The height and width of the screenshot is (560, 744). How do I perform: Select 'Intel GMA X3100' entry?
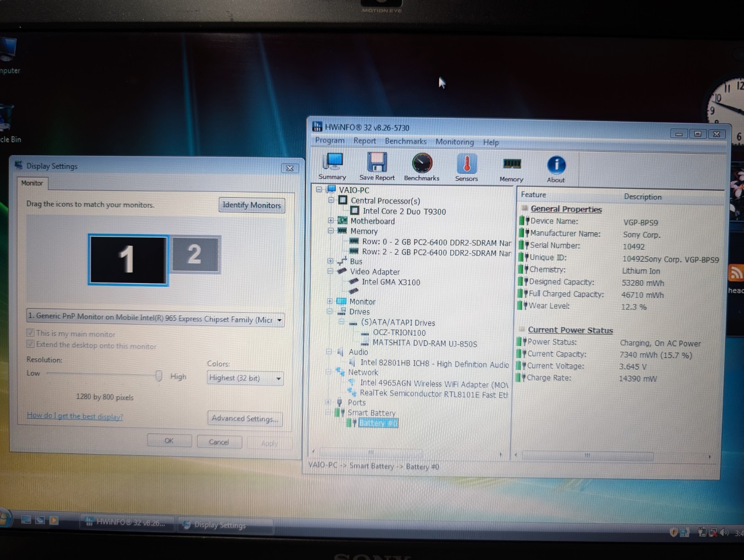(391, 282)
